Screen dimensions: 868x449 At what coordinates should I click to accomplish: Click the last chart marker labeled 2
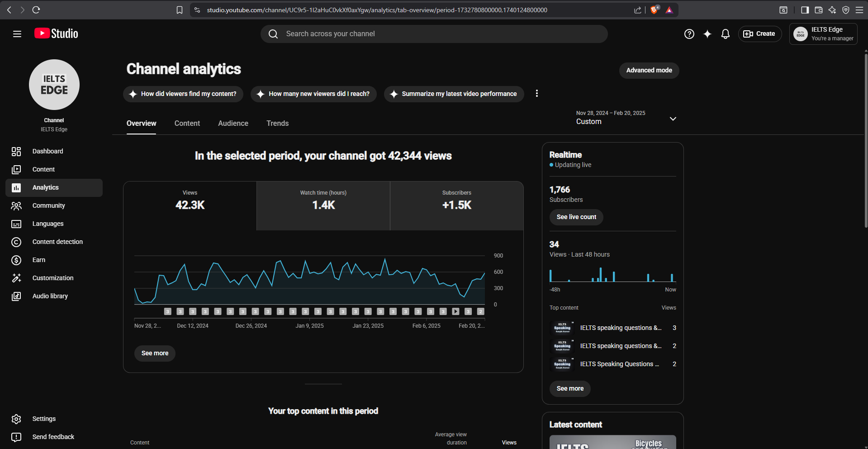481,311
